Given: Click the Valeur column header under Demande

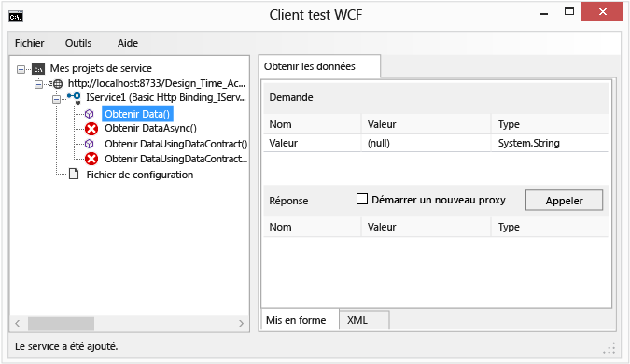Looking at the screenshot, I should tap(426, 124).
